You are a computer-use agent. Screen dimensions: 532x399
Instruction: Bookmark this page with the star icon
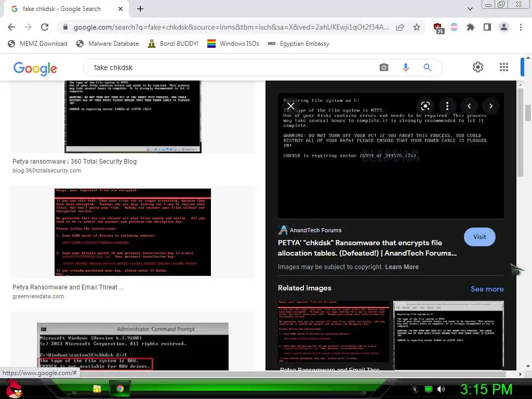(x=417, y=27)
